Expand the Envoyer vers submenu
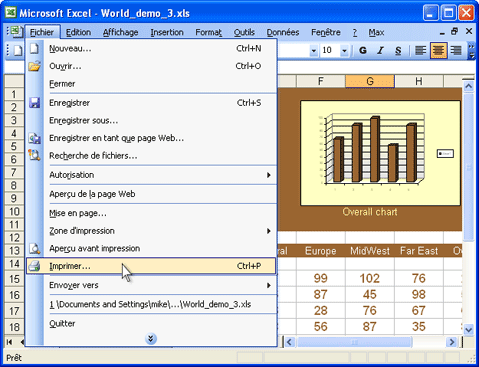 269,285
